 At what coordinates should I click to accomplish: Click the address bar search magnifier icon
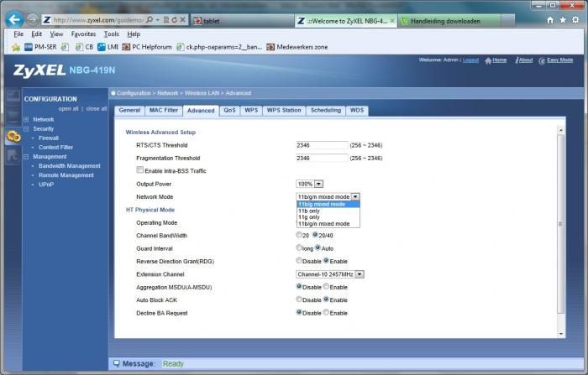tap(150, 20)
